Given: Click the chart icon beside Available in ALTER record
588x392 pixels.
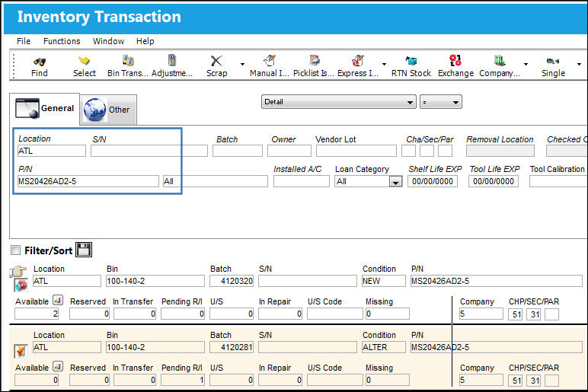Looking at the screenshot, I should point(58,367).
